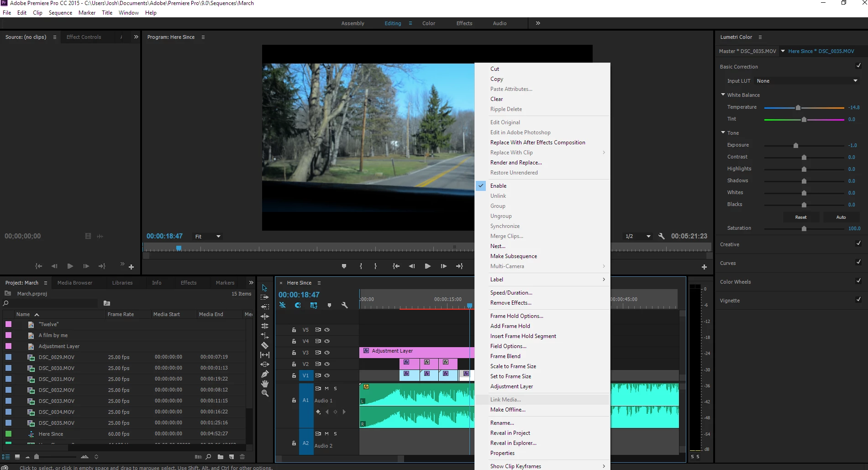Create a new bin in Project panel
The image size is (868, 470).
[221, 457]
